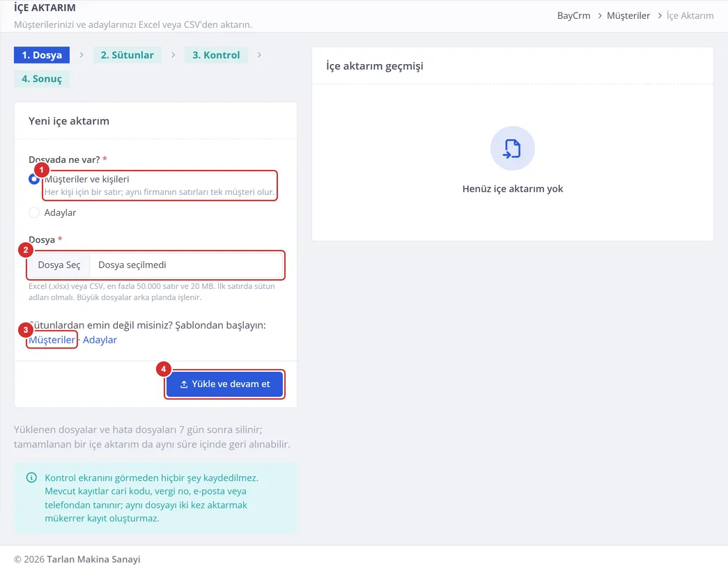Go to step 4. Sonuç

tap(42, 79)
